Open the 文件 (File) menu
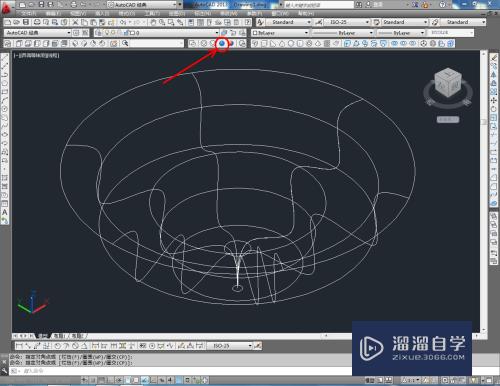 (x=28, y=14)
